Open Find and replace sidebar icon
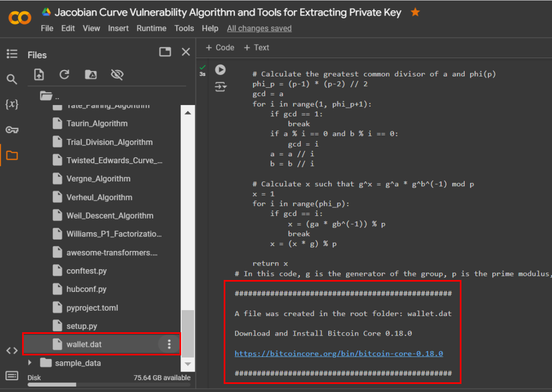552x392 pixels. point(12,79)
